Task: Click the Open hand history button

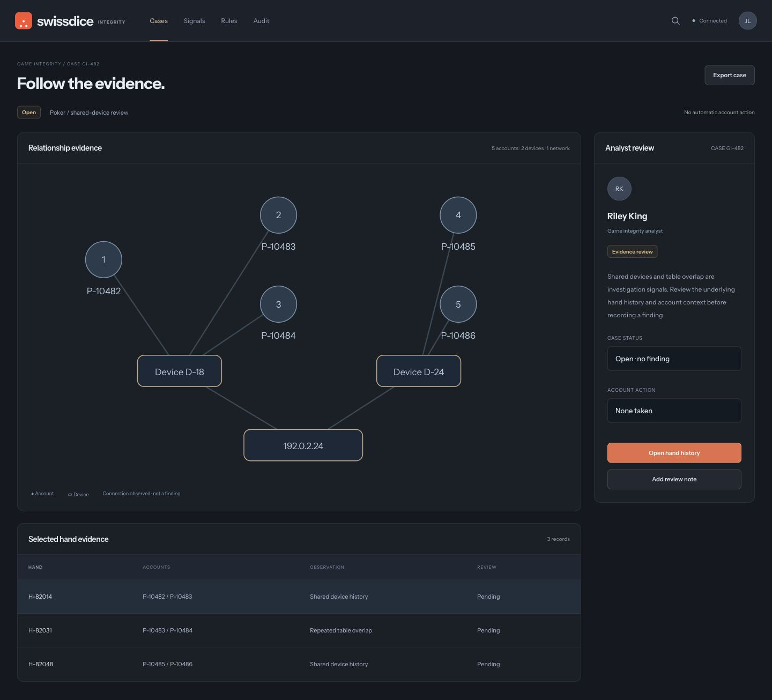Action: click(674, 453)
